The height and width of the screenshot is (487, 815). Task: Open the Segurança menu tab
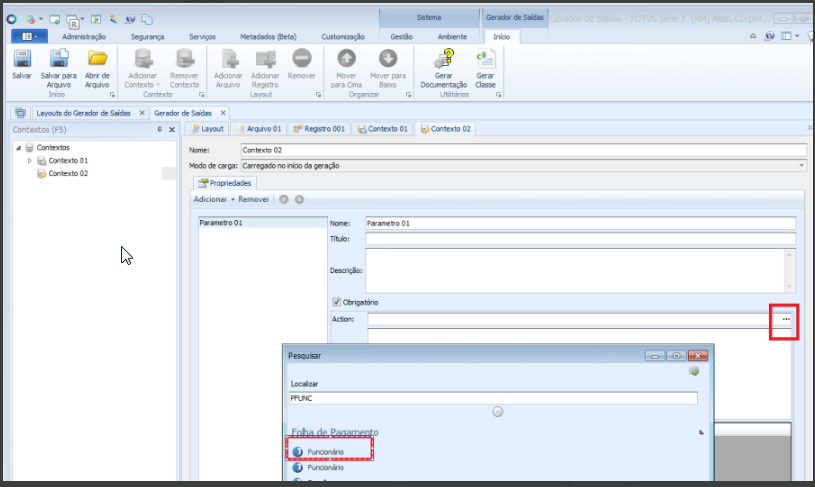[148, 37]
